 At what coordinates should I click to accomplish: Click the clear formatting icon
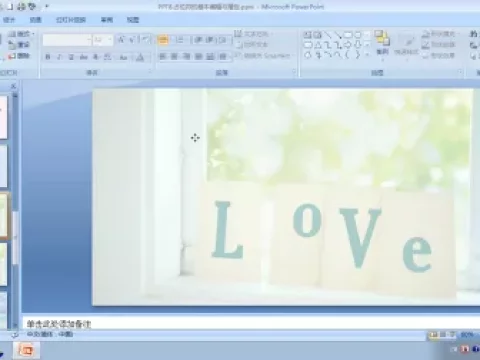[145, 40]
